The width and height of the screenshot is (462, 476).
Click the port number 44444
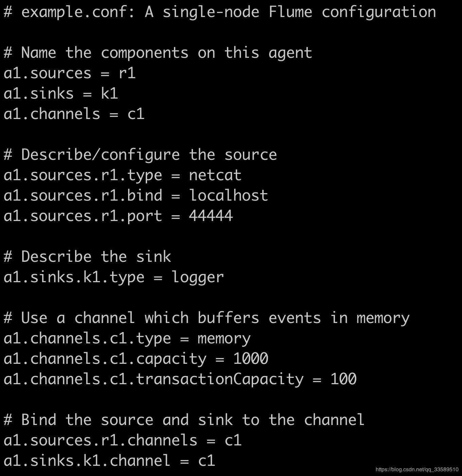click(x=211, y=216)
